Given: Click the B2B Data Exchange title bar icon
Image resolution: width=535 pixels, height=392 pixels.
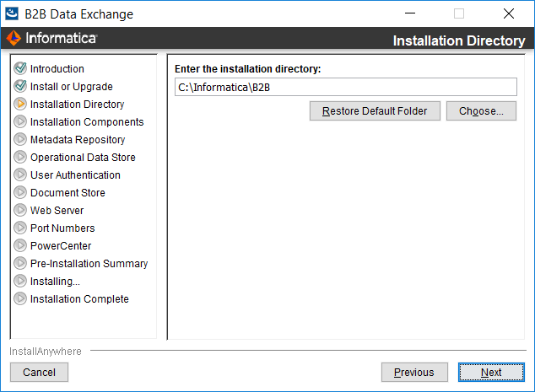Looking at the screenshot, I should pyautogui.click(x=12, y=14).
